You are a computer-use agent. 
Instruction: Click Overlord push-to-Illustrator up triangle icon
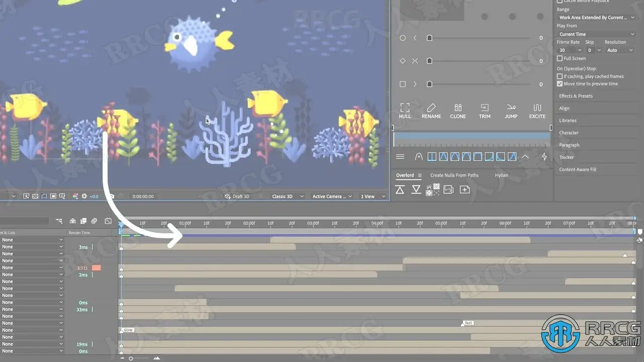coord(400,190)
